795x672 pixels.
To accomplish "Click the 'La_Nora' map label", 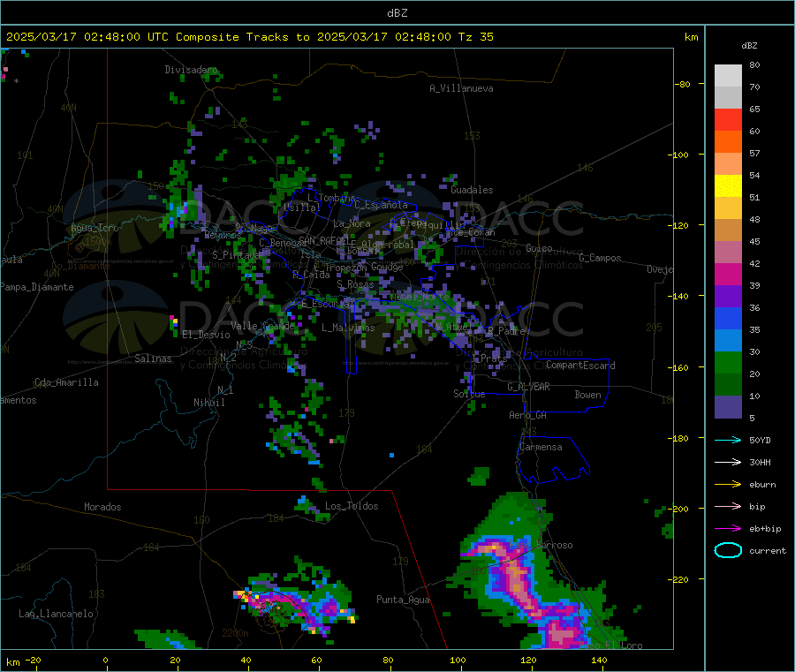I will (352, 223).
